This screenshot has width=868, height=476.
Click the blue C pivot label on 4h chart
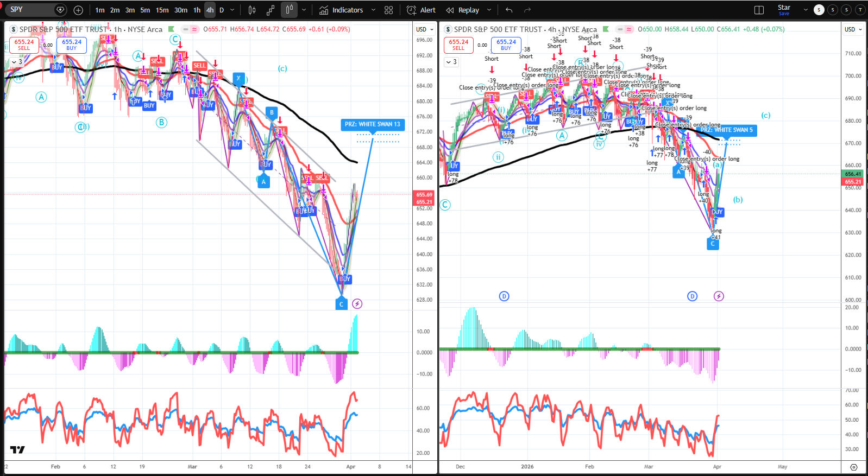point(713,244)
